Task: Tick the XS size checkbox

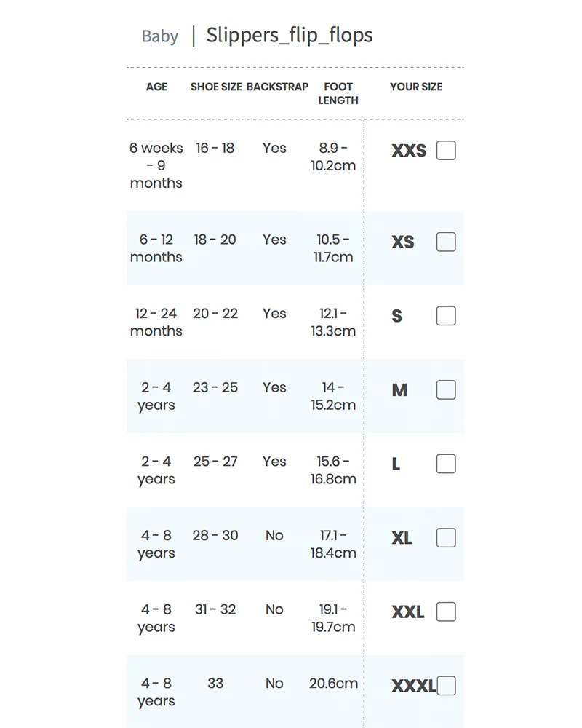Action: (x=446, y=242)
